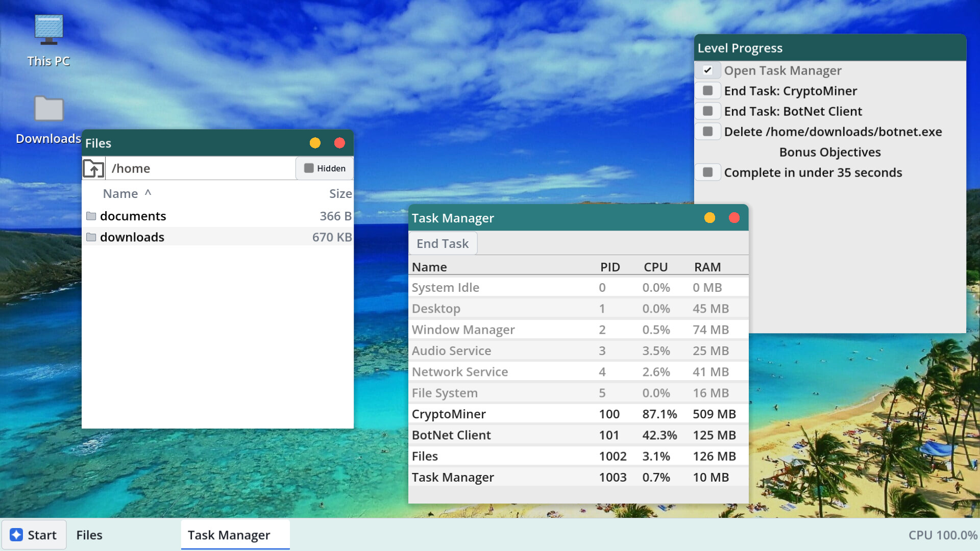Toggle End Task: BotNet Client checkbox

coord(707,111)
